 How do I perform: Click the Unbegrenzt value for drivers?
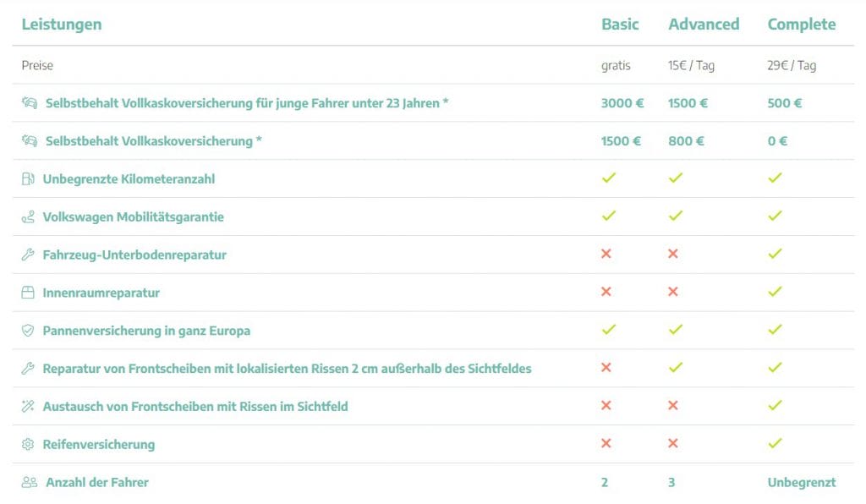pos(802,483)
